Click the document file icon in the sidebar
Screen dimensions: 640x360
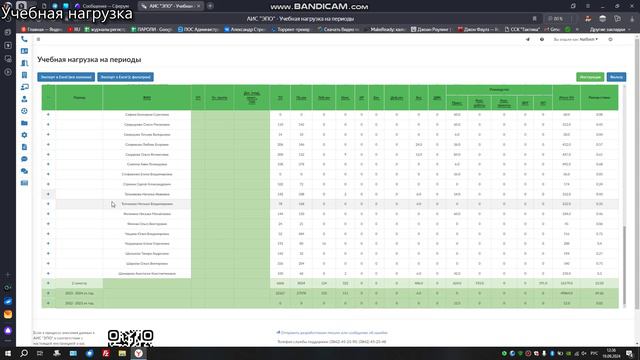tap(24, 147)
